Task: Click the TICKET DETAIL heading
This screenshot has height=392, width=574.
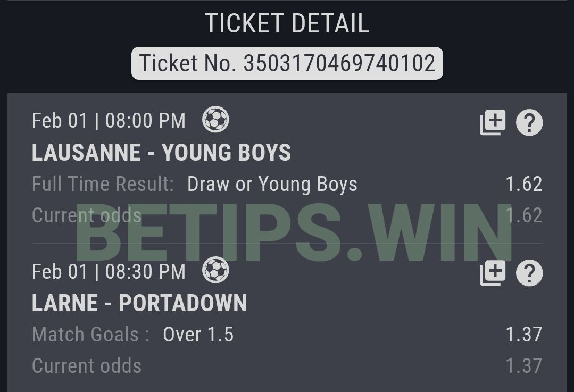Action: [x=287, y=23]
